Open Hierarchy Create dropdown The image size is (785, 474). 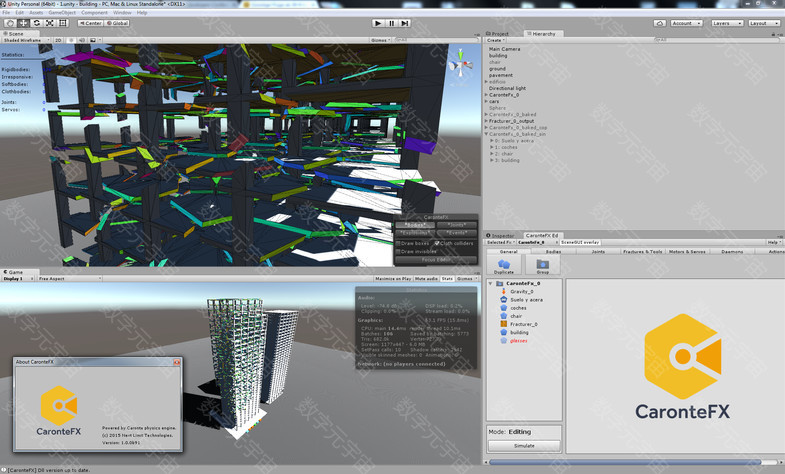pos(496,40)
